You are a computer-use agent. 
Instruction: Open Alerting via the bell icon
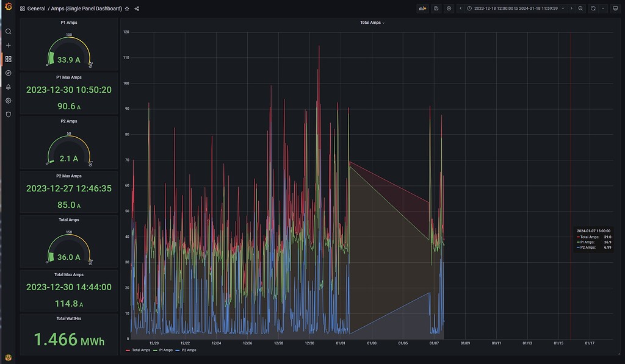pos(8,87)
